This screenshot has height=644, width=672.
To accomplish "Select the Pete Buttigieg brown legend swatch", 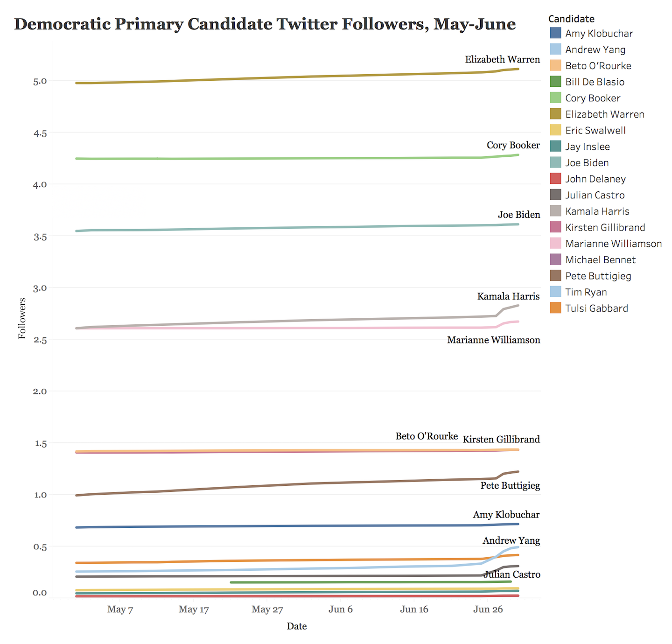I will click(x=555, y=276).
